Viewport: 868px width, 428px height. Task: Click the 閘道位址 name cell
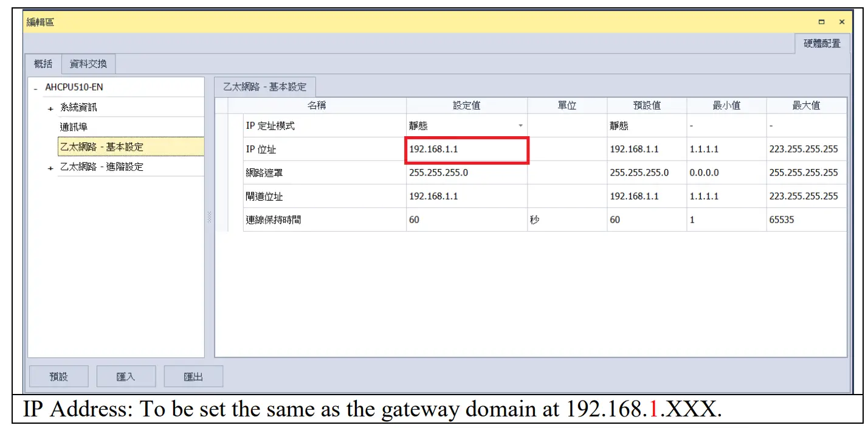(325, 196)
